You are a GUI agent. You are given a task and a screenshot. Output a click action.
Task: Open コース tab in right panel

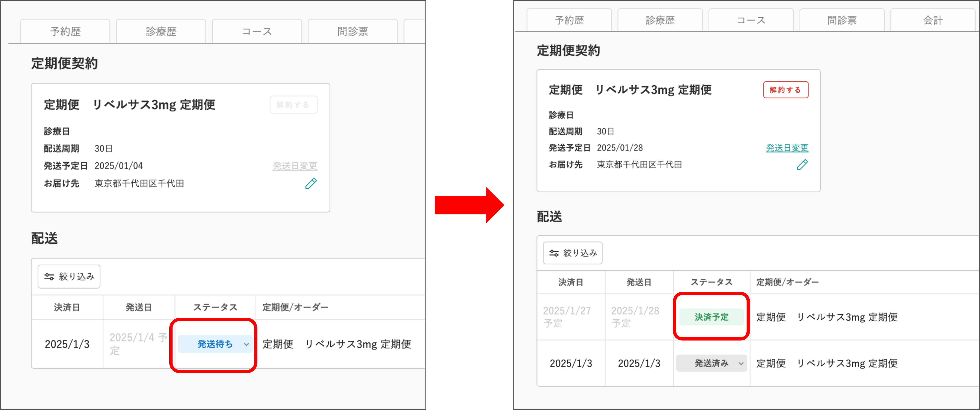(x=751, y=20)
